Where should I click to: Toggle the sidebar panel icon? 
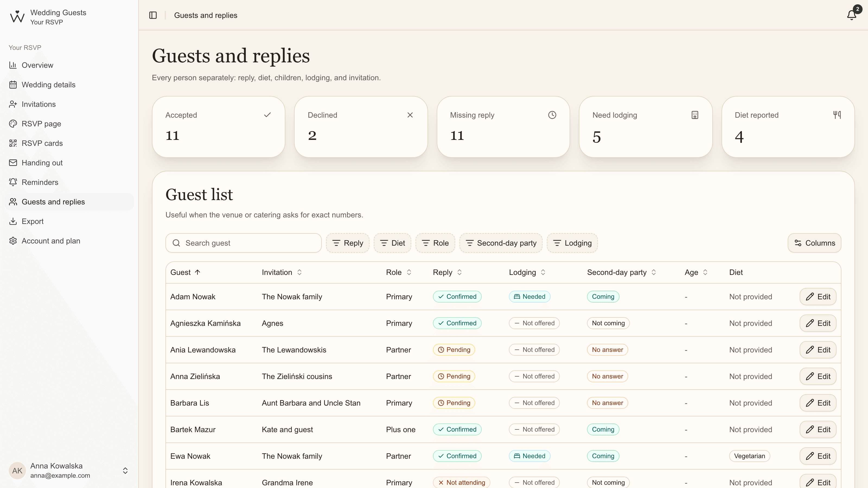click(x=153, y=15)
